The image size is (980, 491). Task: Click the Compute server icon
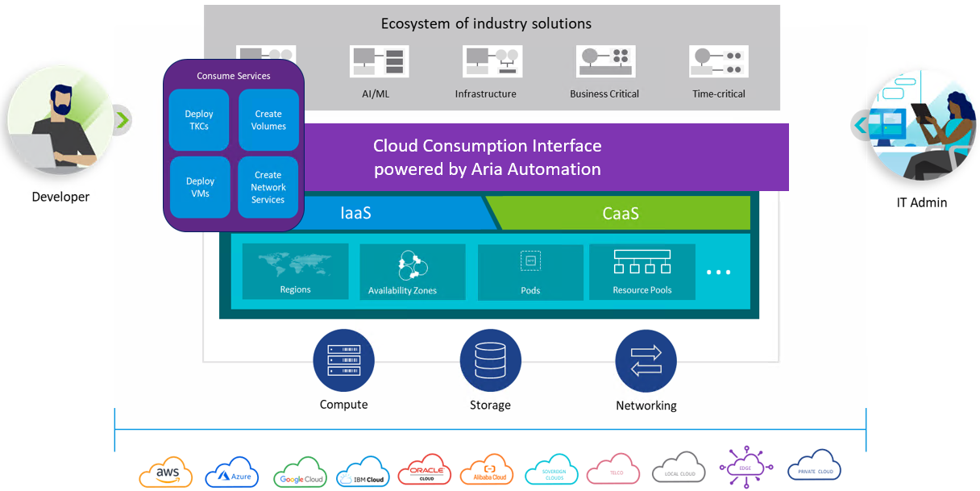[x=344, y=360]
